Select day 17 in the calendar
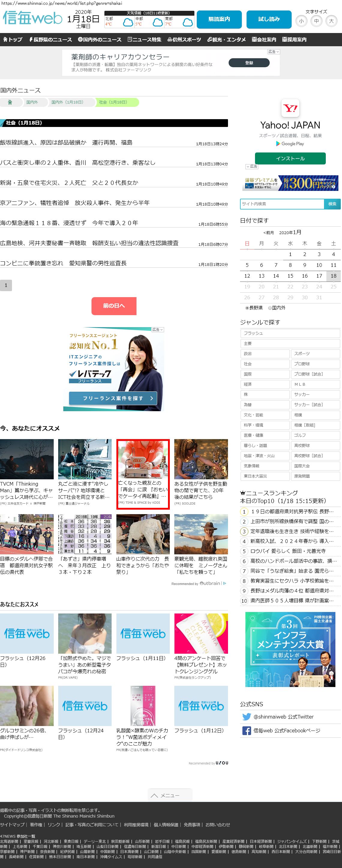342x868 pixels. pyautogui.click(x=319, y=276)
